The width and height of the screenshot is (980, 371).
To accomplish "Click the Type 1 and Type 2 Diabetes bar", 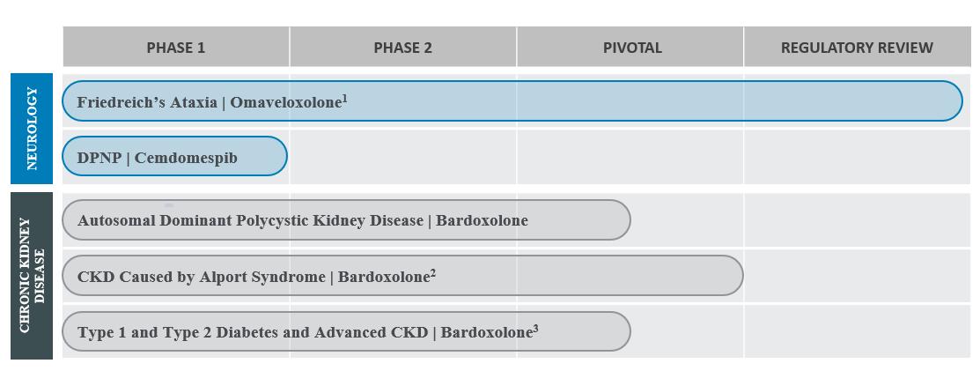I will [345, 332].
